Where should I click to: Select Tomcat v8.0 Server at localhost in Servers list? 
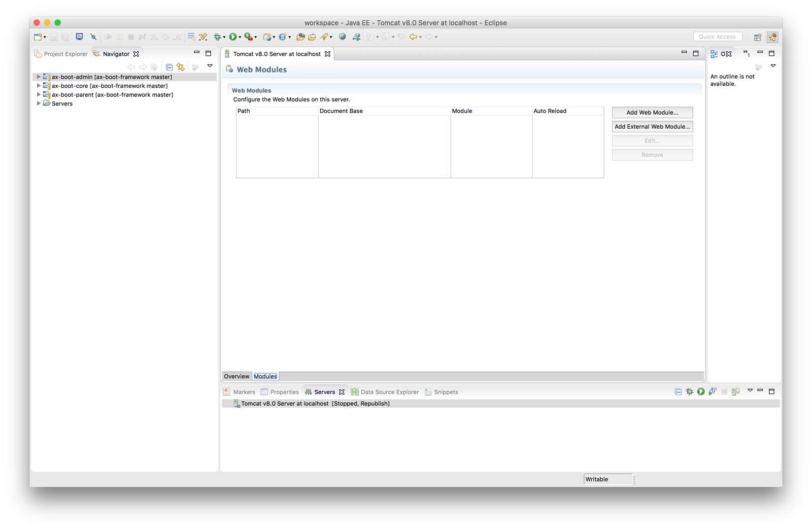pyautogui.click(x=500, y=404)
